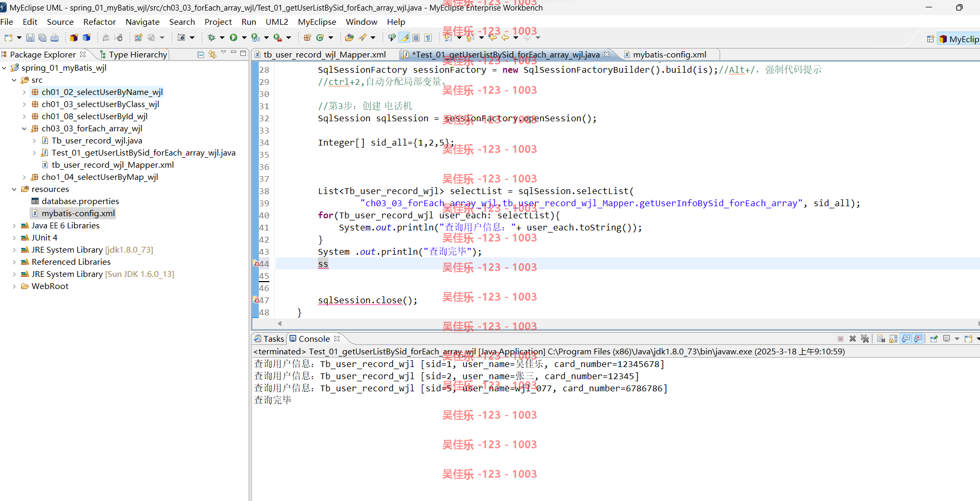Click Clear Console icon
This screenshot has height=501, width=980.
pyautogui.click(x=881, y=339)
